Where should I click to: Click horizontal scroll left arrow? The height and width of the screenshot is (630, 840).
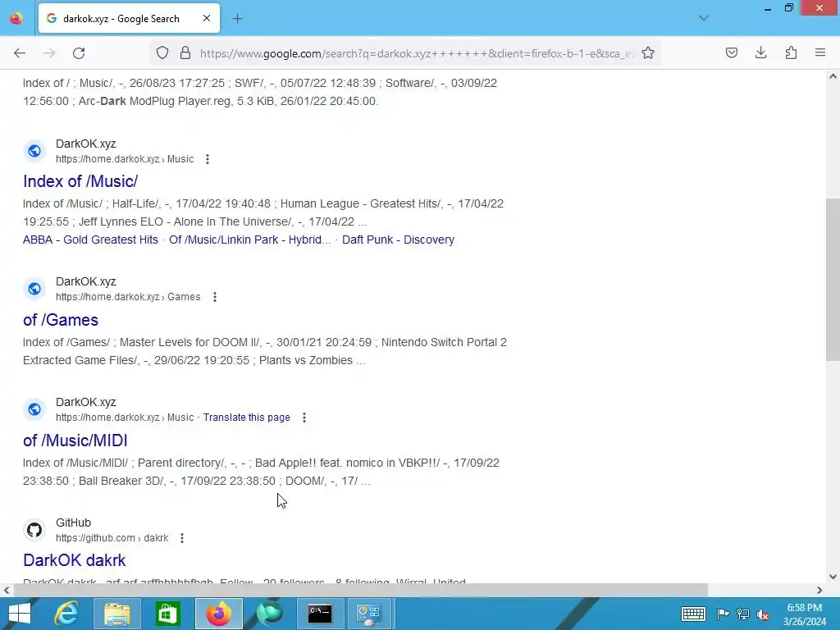7,590
